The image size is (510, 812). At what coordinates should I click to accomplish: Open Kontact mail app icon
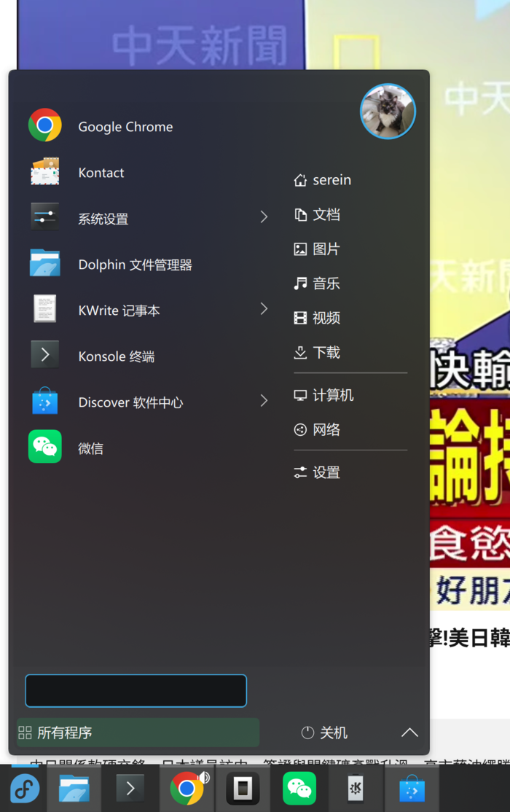(45, 171)
